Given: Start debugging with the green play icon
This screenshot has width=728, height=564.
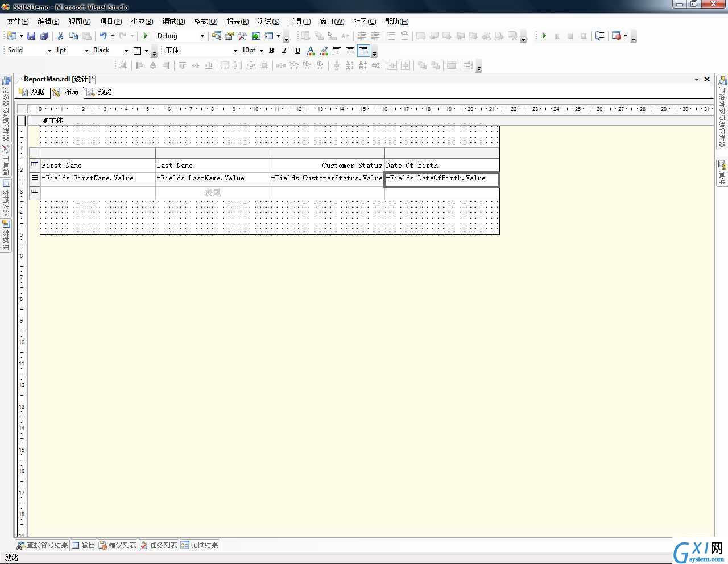Looking at the screenshot, I should pos(146,36).
